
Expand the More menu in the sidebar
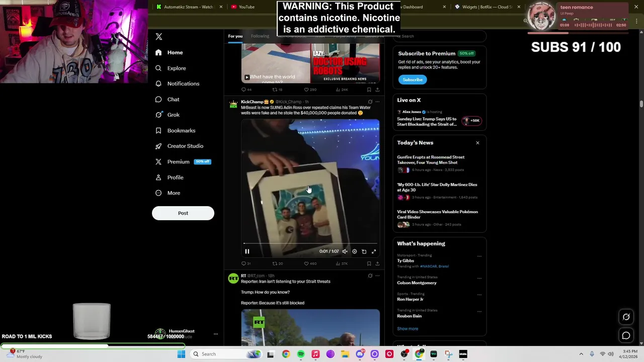tap(168, 193)
